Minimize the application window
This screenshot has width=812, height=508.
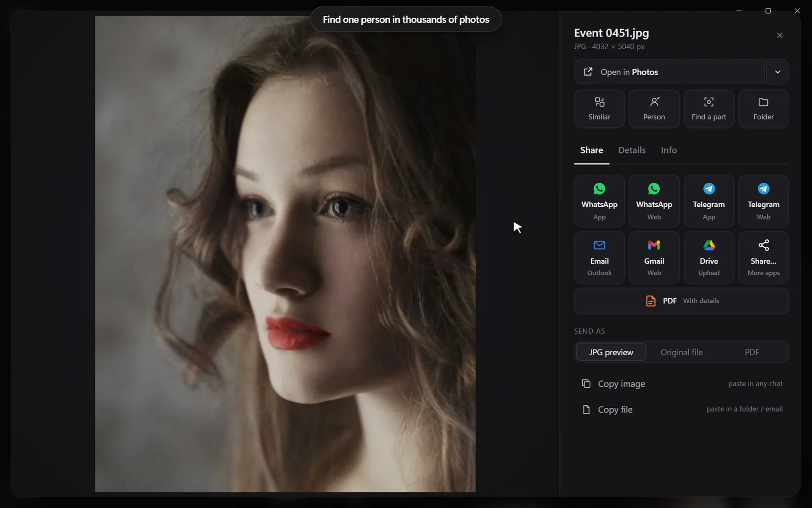click(x=739, y=11)
